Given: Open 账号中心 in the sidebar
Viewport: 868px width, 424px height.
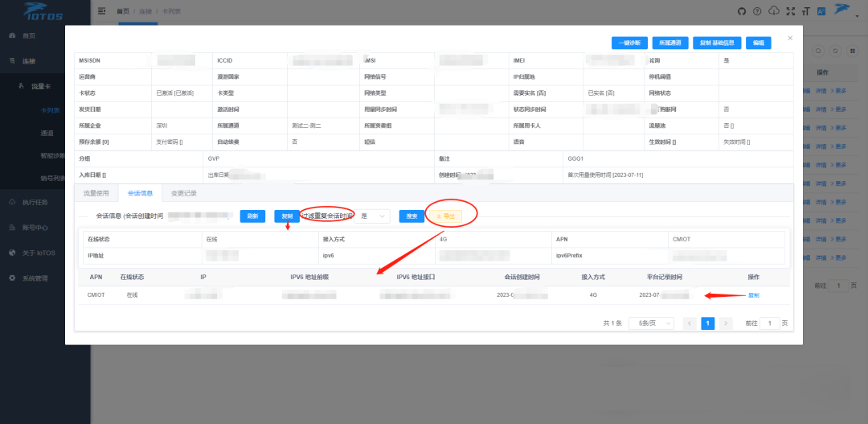Looking at the screenshot, I should pyautogui.click(x=35, y=227).
